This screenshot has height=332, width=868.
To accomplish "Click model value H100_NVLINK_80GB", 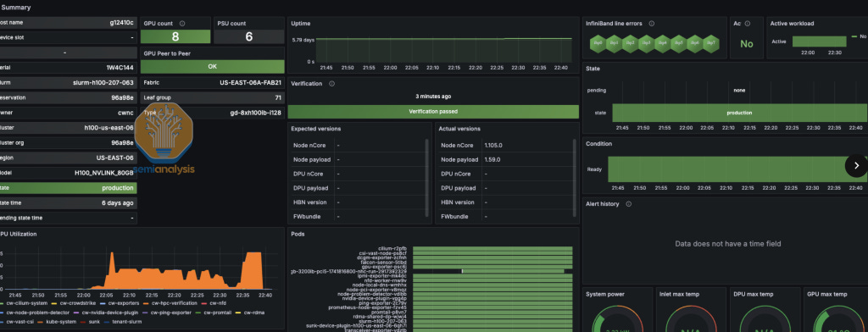I will click(104, 173).
